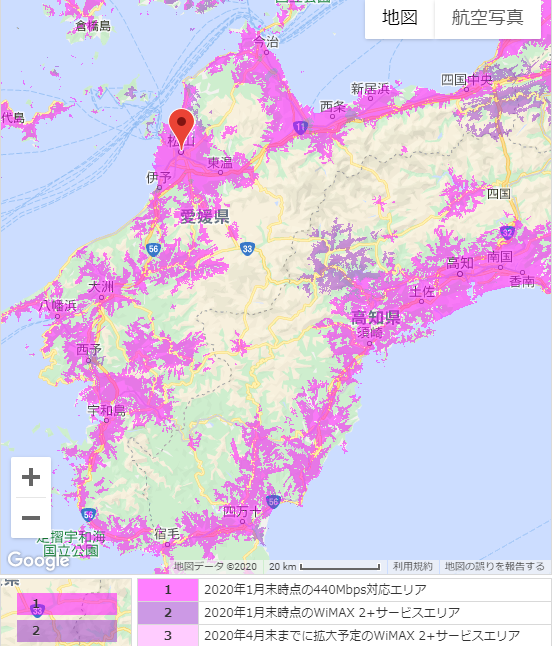Image resolution: width=552 pixels, height=646 pixels.
Task: Click the 倉橋島 island label
Action: coord(94,26)
